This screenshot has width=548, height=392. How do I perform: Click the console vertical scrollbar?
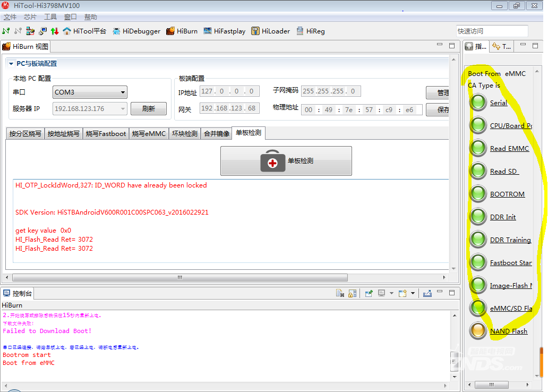click(x=455, y=362)
